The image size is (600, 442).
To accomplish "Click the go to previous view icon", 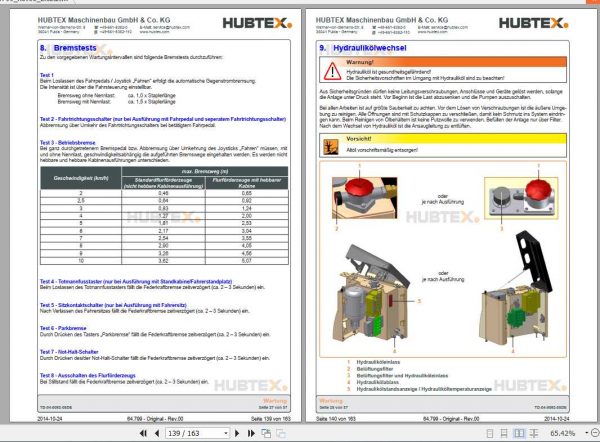I will point(266,433).
